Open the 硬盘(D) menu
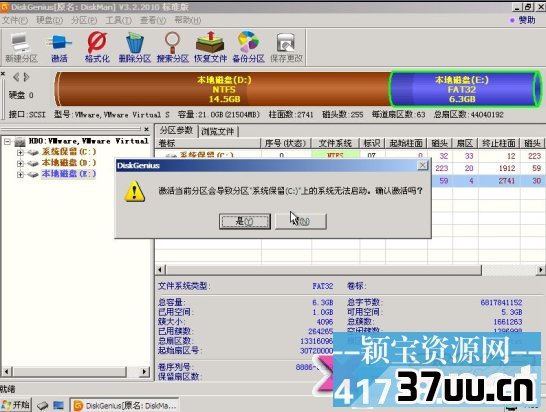This screenshot has width=546, height=412. pyautogui.click(x=49, y=20)
